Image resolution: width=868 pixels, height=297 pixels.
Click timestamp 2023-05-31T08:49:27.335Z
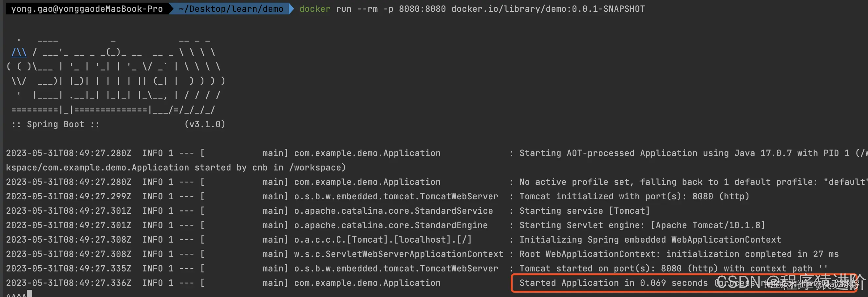coord(68,269)
